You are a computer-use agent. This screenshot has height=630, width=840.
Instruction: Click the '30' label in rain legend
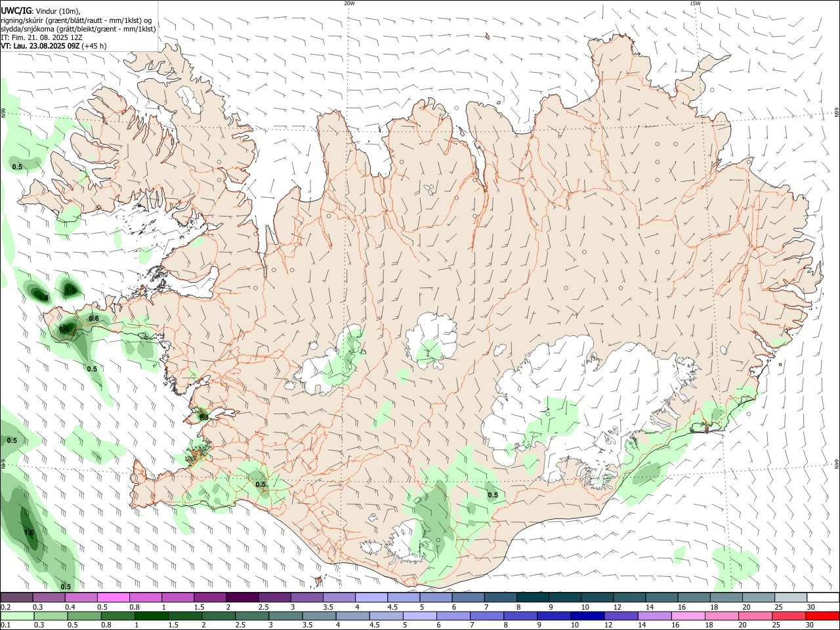tap(811, 625)
